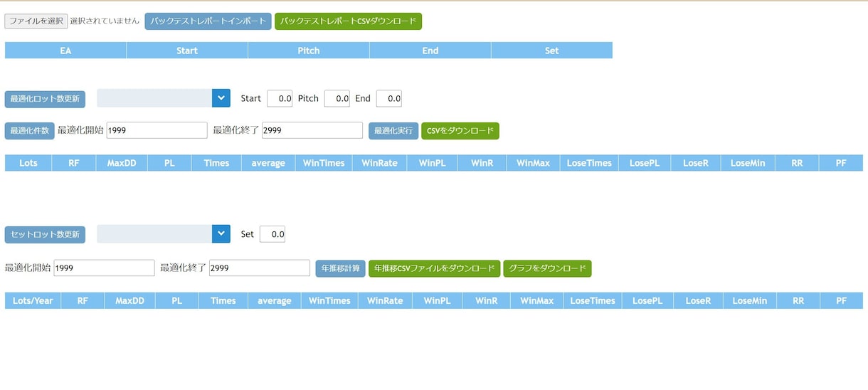This screenshot has width=868, height=390.
Task: Click the Pitch column header in top table
Action: pos(309,51)
